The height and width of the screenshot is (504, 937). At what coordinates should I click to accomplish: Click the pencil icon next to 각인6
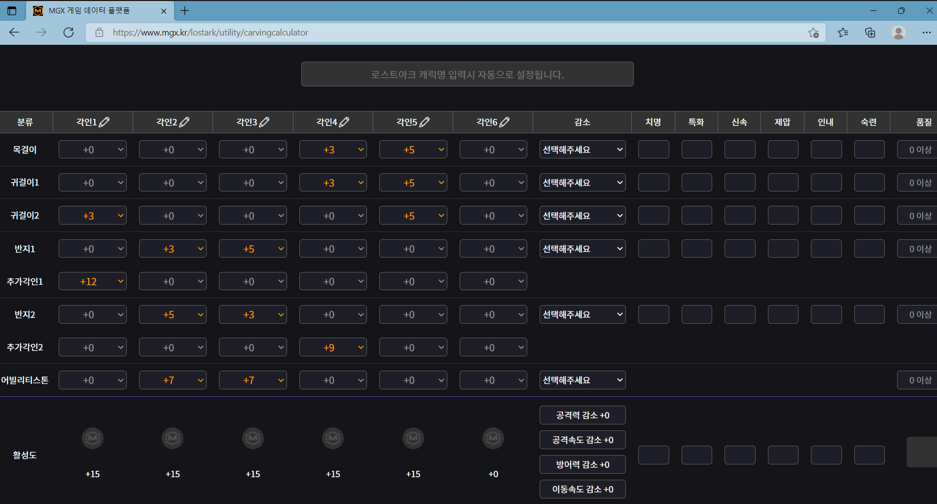pos(504,122)
